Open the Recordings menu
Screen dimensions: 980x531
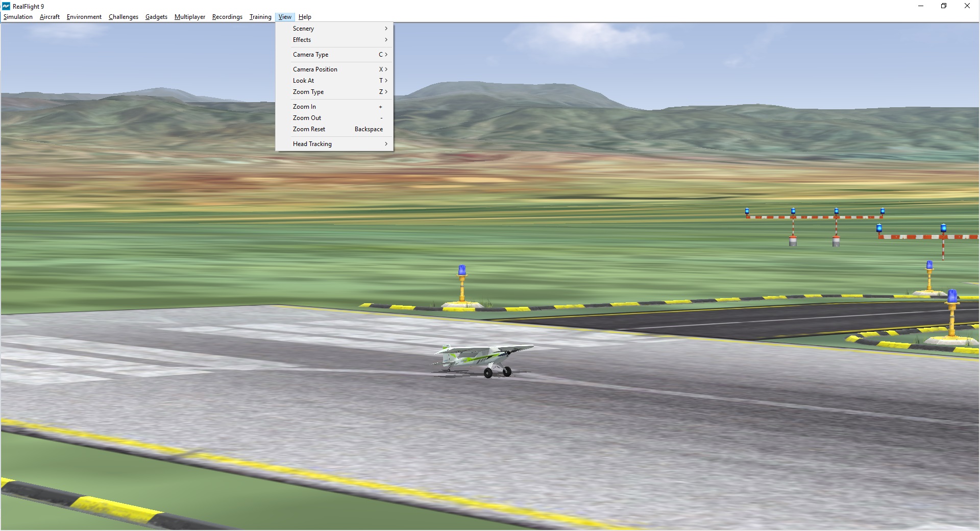click(227, 17)
